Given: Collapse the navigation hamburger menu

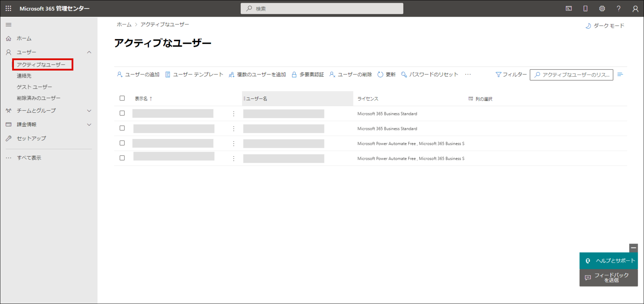Looking at the screenshot, I should coord(9,25).
